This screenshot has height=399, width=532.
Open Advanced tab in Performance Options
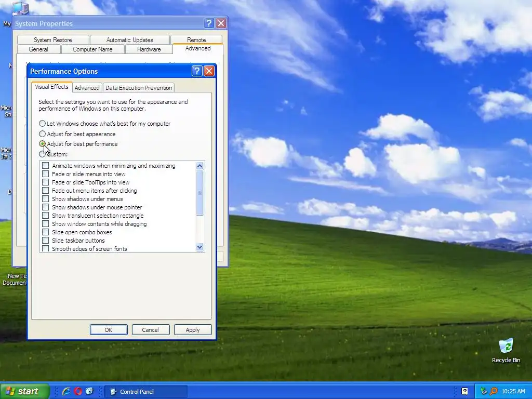tap(87, 87)
